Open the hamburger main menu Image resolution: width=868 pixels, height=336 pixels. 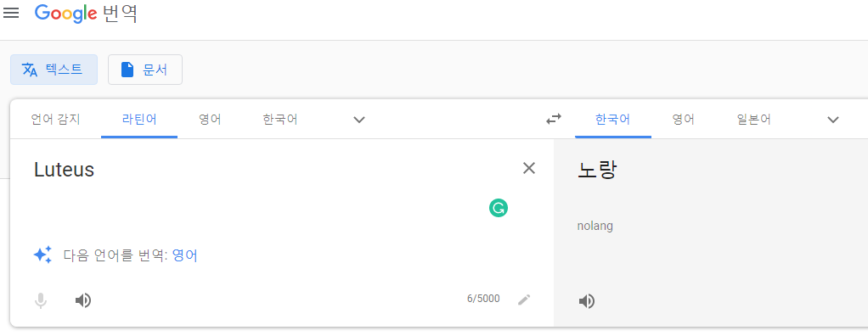[11, 13]
